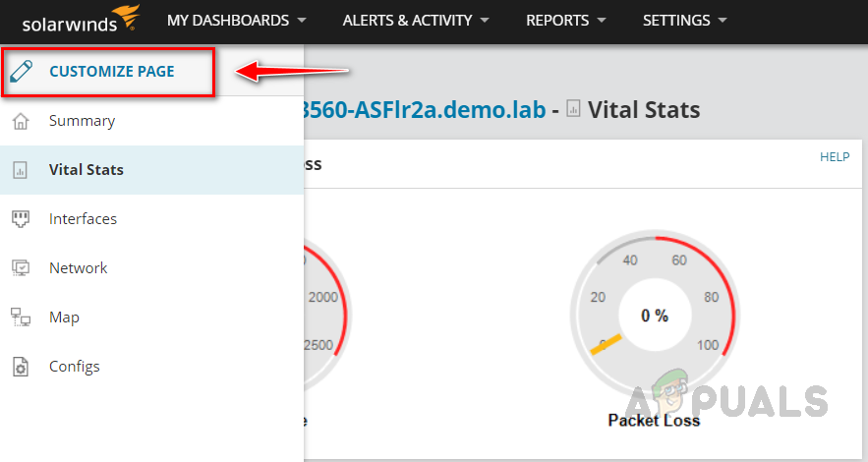
Task: Click the Vital Stats chart icon in sidebar
Action: pos(21,170)
